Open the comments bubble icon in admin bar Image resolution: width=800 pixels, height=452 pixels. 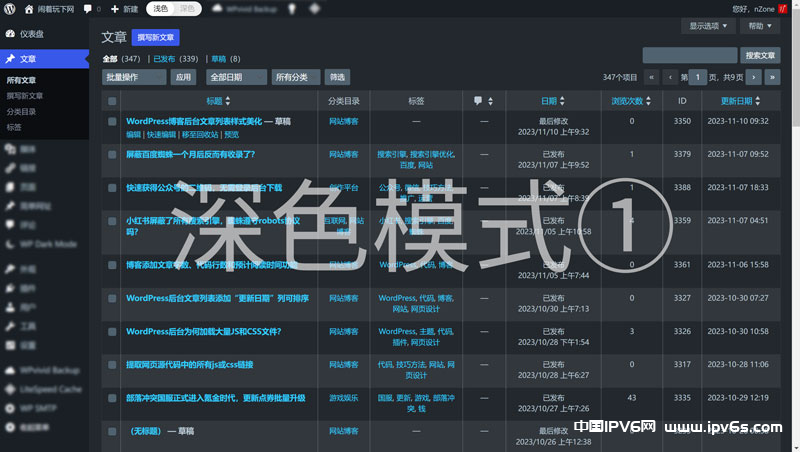click(88, 9)
